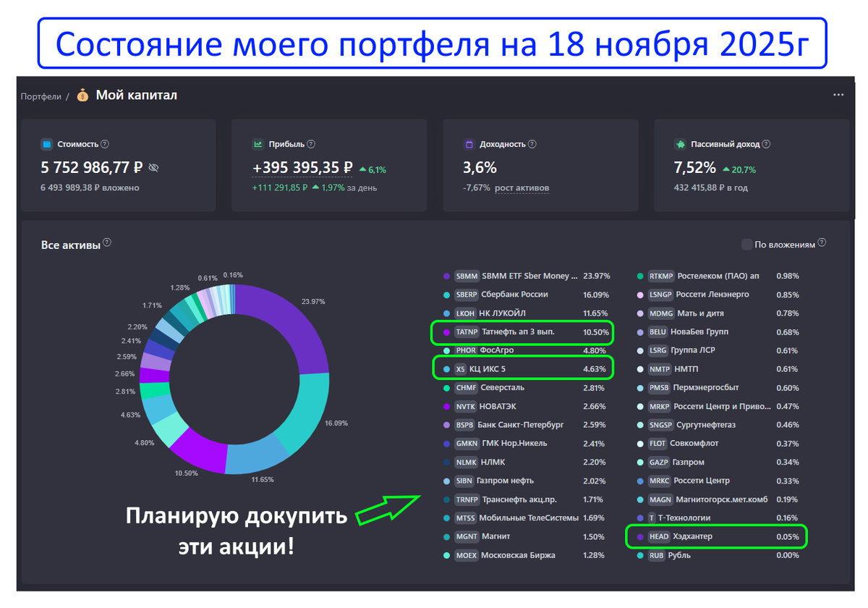Open the Транснефть акц.пр. asset row
The height and width of the screenshot is (608, 868).
pos(526,499)
